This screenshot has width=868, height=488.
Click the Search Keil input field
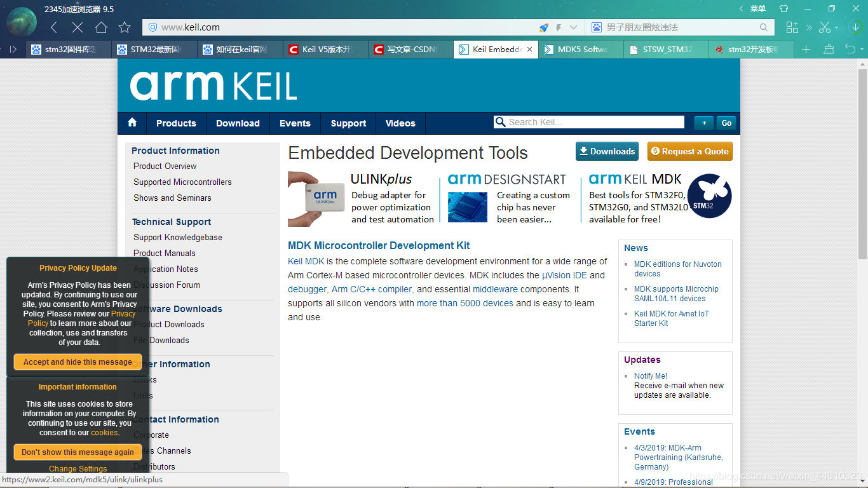point(589,122)
